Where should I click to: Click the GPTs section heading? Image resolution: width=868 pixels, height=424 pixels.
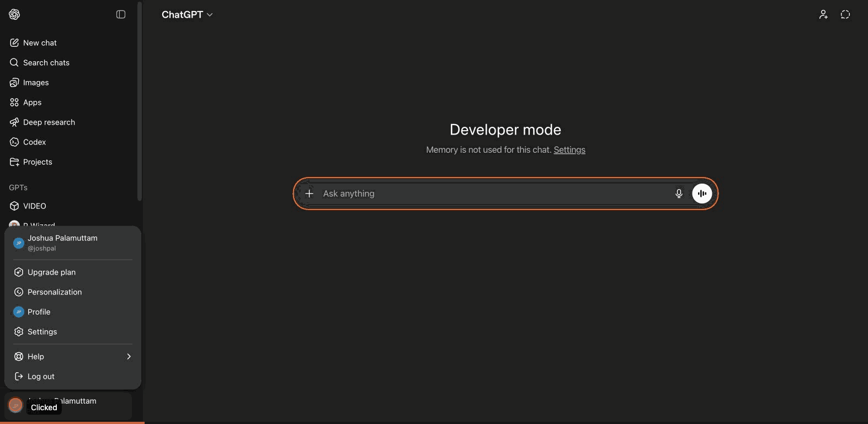(x=18, y=187)
